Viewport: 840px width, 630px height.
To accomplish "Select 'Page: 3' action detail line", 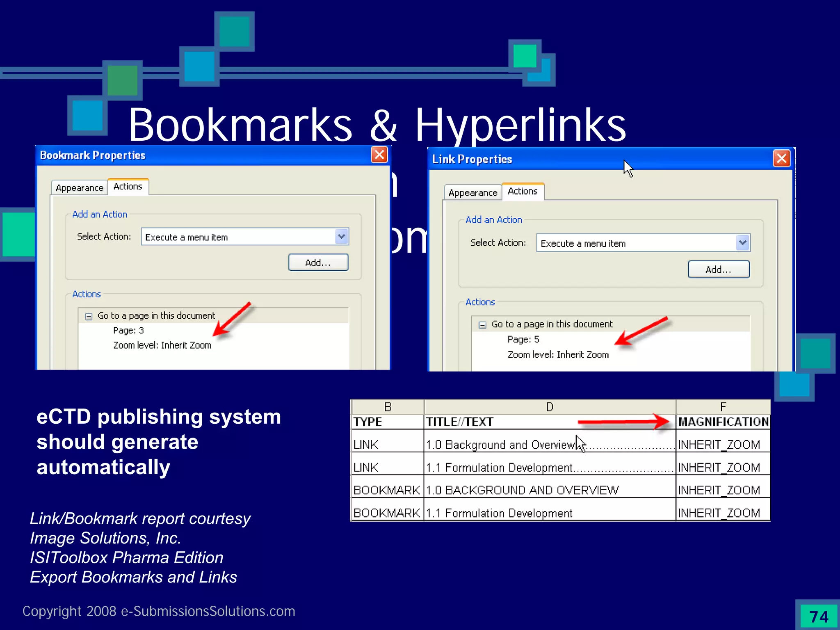I will coord(128,331).
